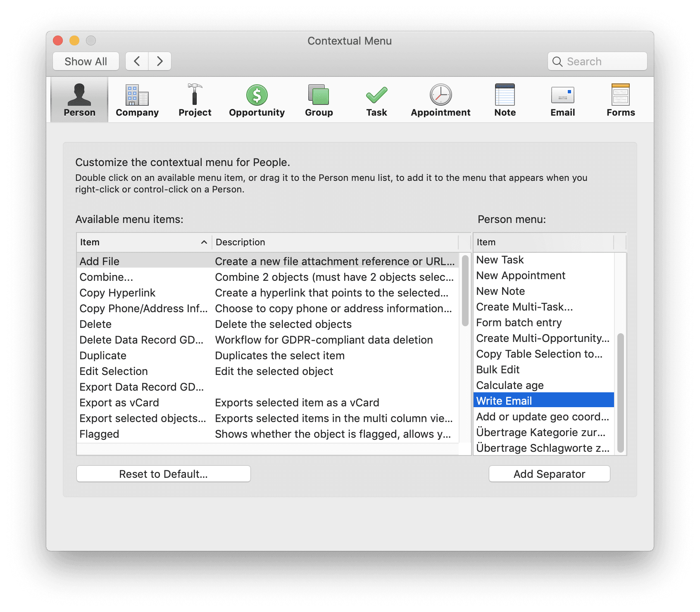Select Export as vCard row
Screen dimensions: 700x612
[268, 402]
